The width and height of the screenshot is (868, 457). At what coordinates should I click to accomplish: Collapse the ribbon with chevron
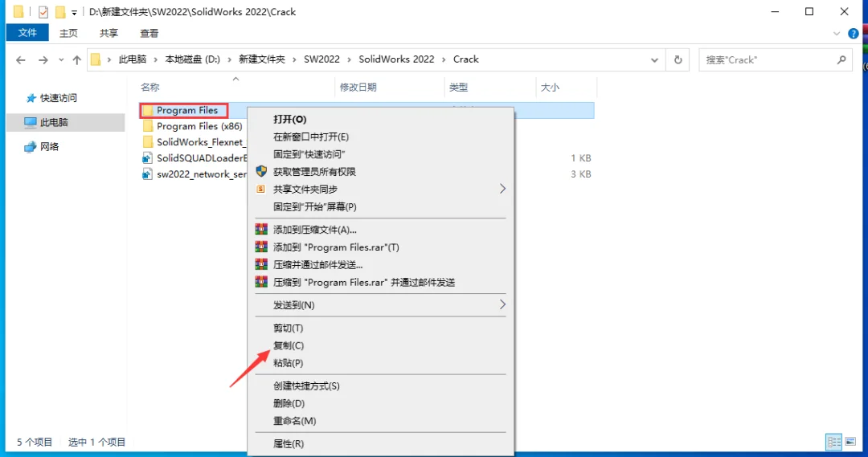(837, 34)
